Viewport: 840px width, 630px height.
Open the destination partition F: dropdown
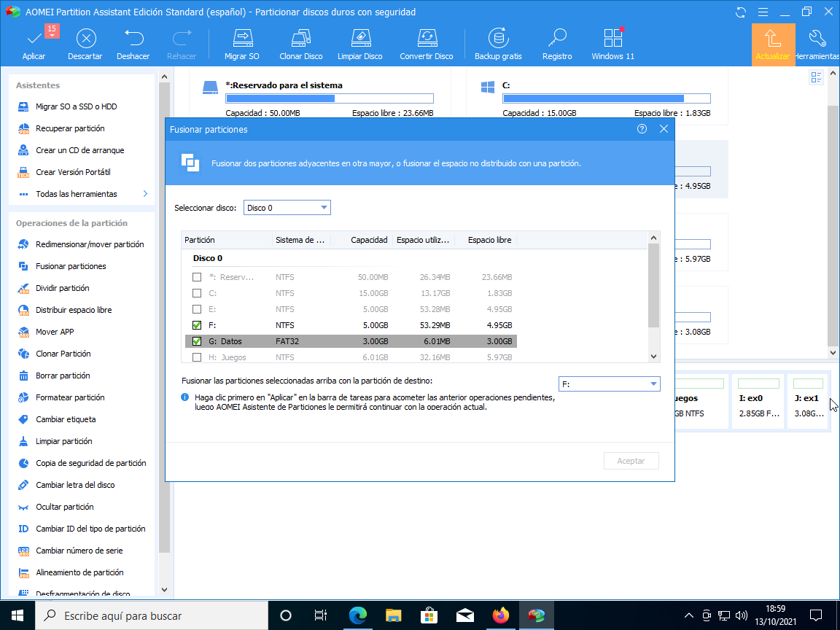609,384
